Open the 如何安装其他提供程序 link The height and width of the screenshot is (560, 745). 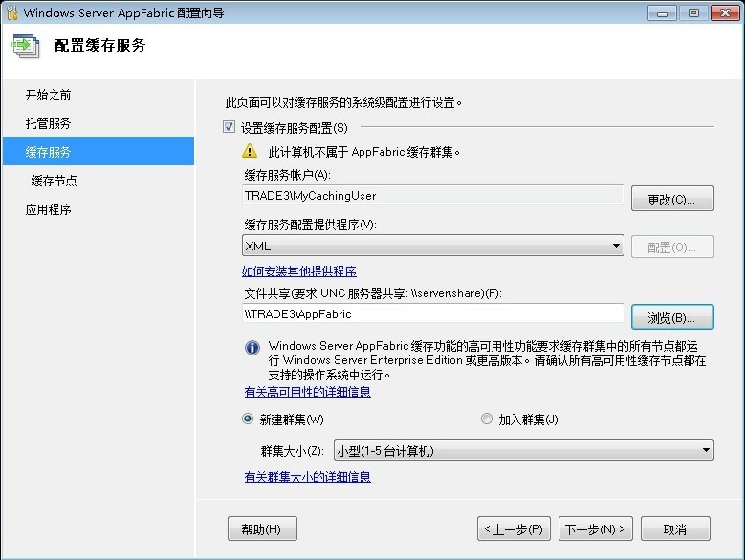[298, 271]
